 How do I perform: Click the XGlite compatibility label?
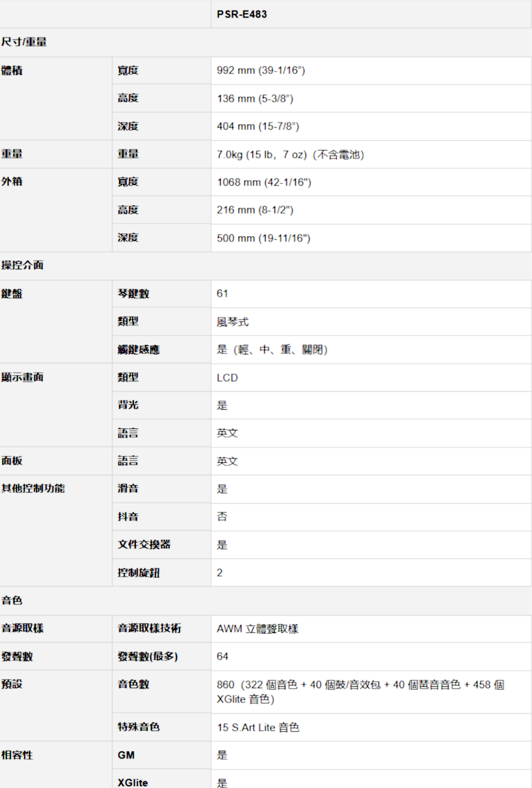pos(132,782)
